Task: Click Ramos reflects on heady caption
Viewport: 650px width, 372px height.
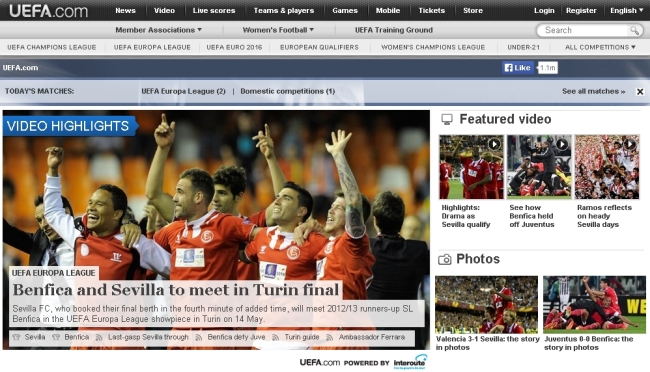Action: pyautogui.click(x=604, y=216)
